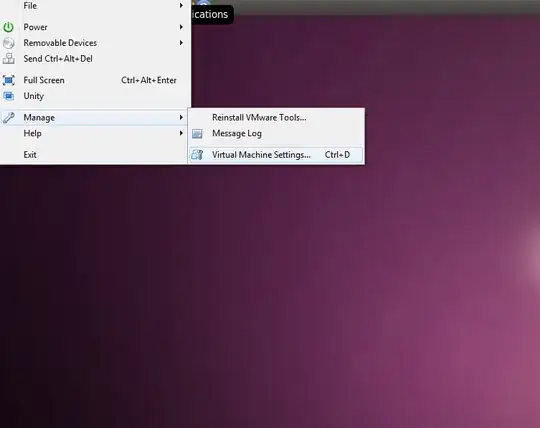Open Virtual Machine Settings...
The image size is (540, 428).
276,155
